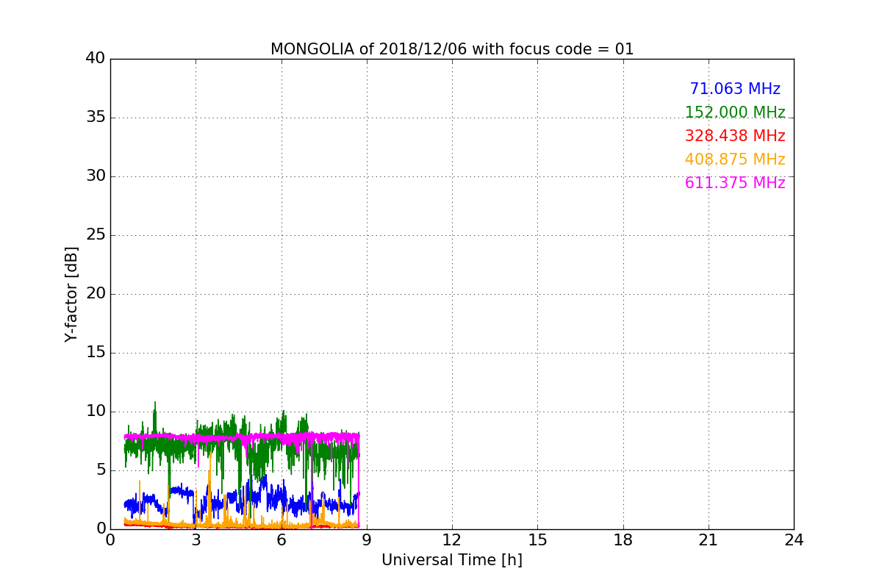Click the x-axis tick label 3

coord(196,540)
